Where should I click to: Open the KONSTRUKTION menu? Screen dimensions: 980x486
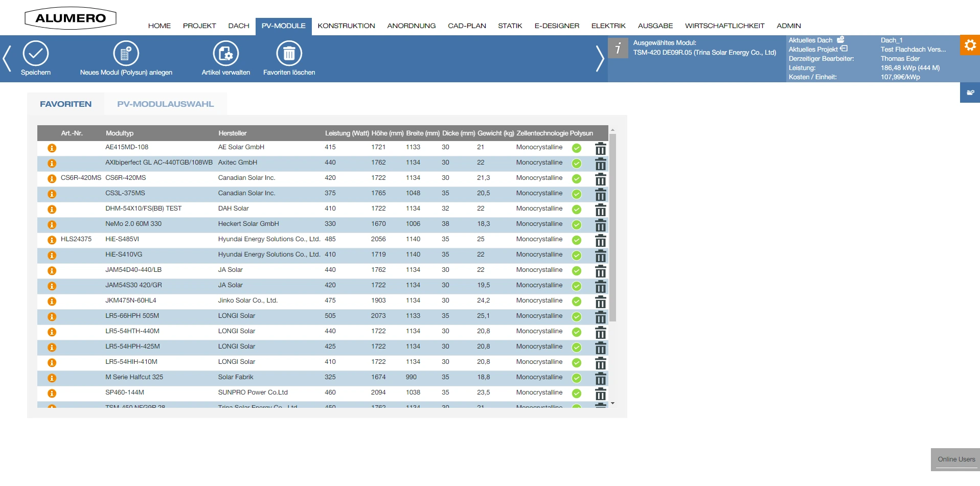346,26
